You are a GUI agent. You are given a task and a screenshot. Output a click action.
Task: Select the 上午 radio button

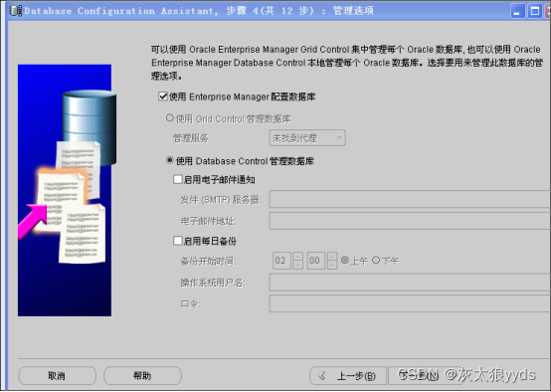[x=345, y=260]
